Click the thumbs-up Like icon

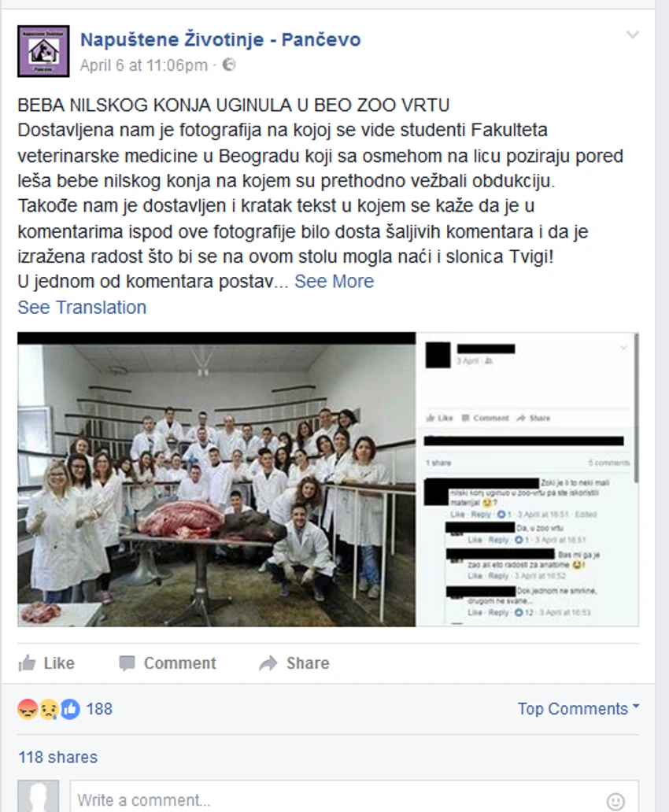[27, 663]
